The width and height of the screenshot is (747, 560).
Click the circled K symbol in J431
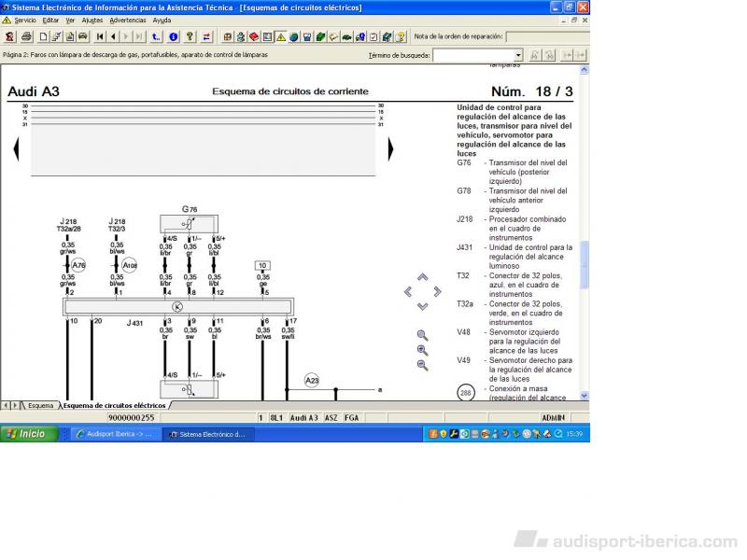[177, 307]
